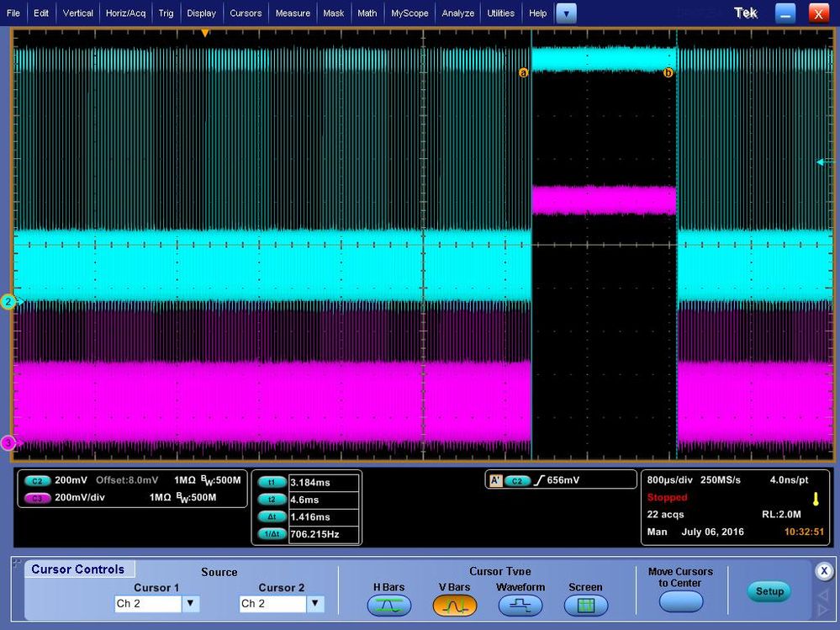This screenshot has height=630, width=840.
Task: Close the Cursor Controls panel
Action: tap(824, 571)
